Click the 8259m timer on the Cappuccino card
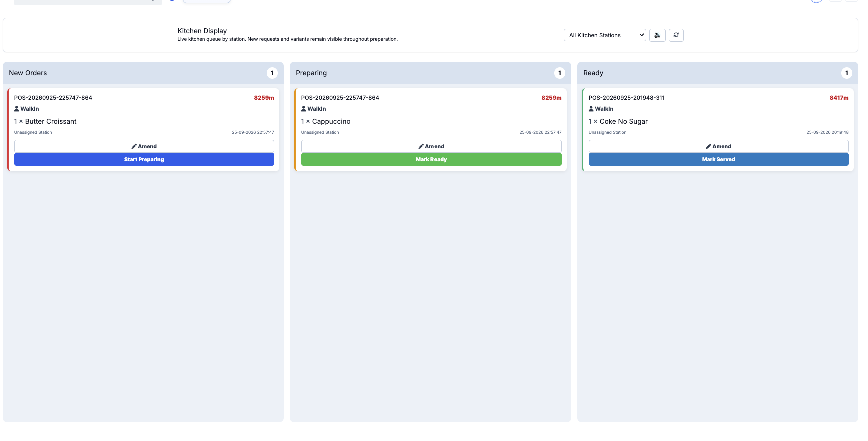The height and width of the screenshot is (441, 868). point(552,98)
